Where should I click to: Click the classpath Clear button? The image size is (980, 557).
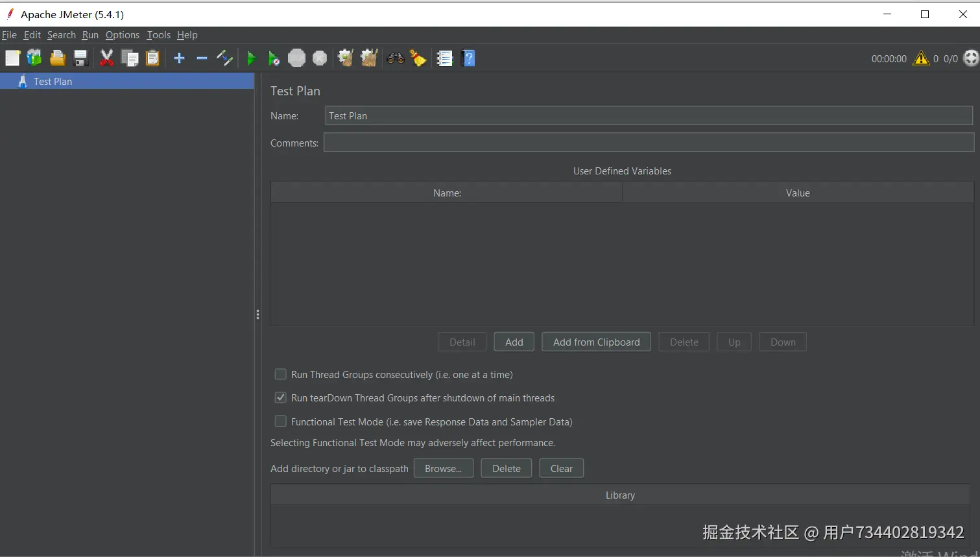click(562, 468)
